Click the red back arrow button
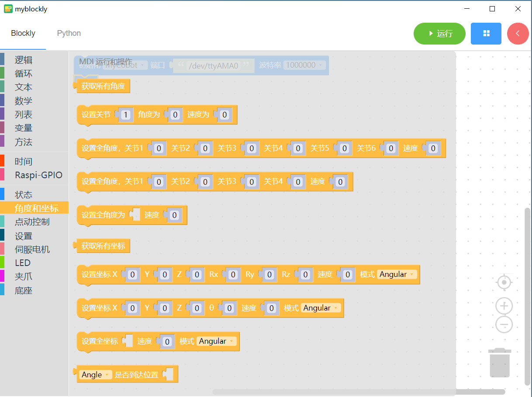This screenshot has height=397, width=532. pyautogui.click(x=518, y=34)
